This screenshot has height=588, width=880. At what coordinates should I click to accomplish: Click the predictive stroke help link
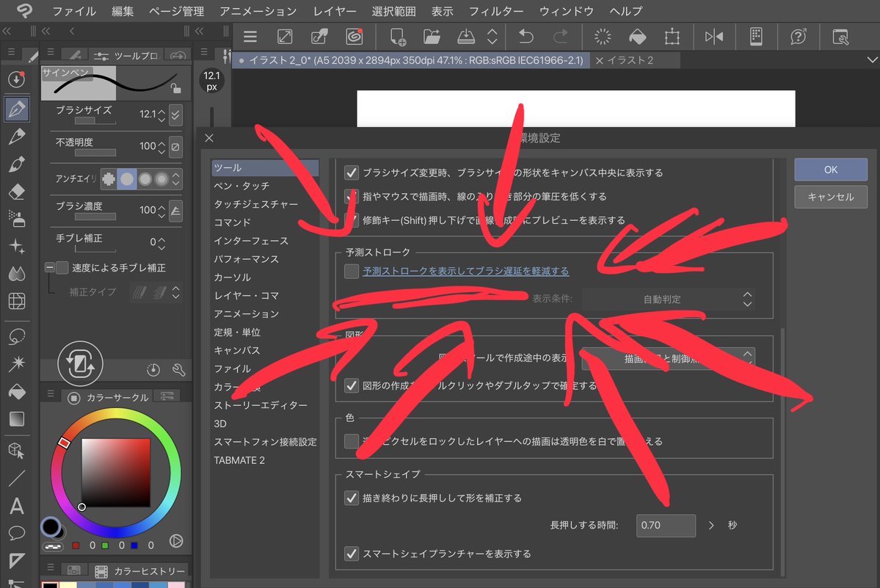pos(465,271)
